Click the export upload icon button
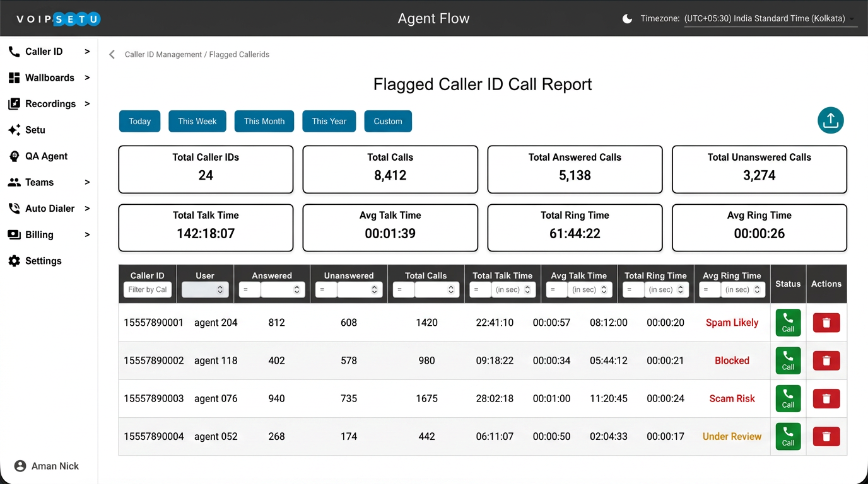This screenshot has height=484, width=868. coord(831,120)
